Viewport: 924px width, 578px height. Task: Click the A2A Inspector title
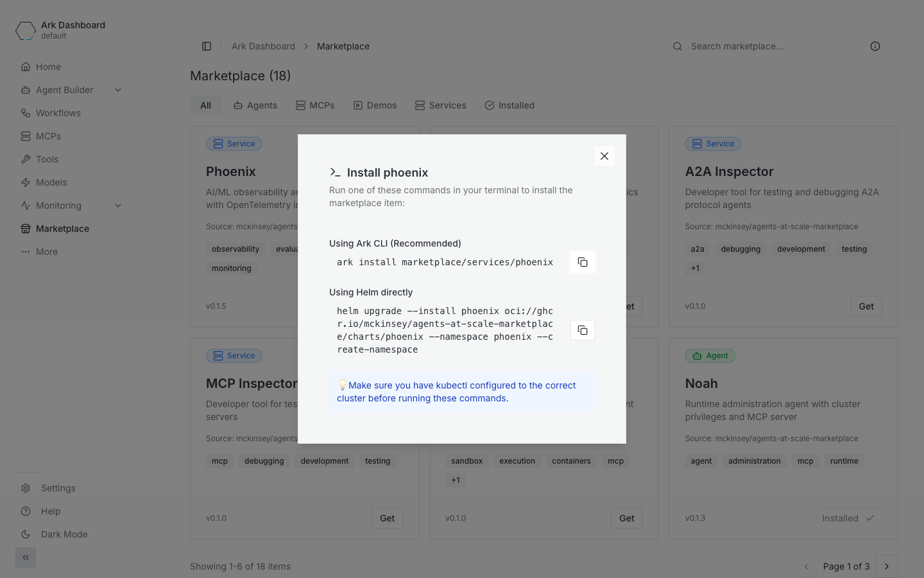[730, 171]
